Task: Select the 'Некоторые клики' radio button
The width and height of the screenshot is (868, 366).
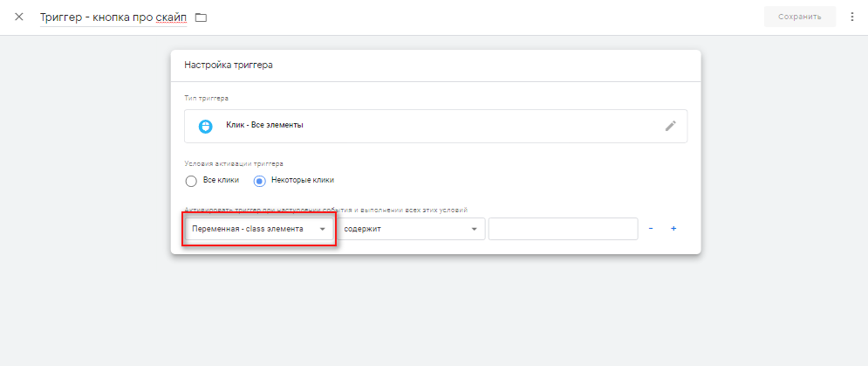Action: [x=260, y=181]
